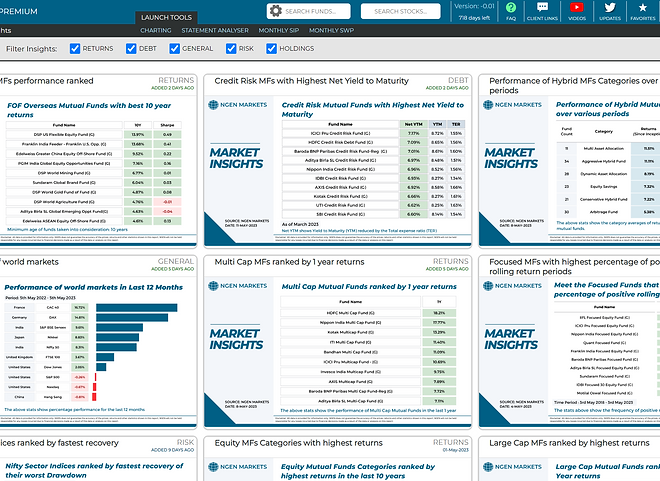The height and width of the screenshot is (481, 660).
Task: Open the STATEMENT ANALYSER tool
Action: coord(215,30)
